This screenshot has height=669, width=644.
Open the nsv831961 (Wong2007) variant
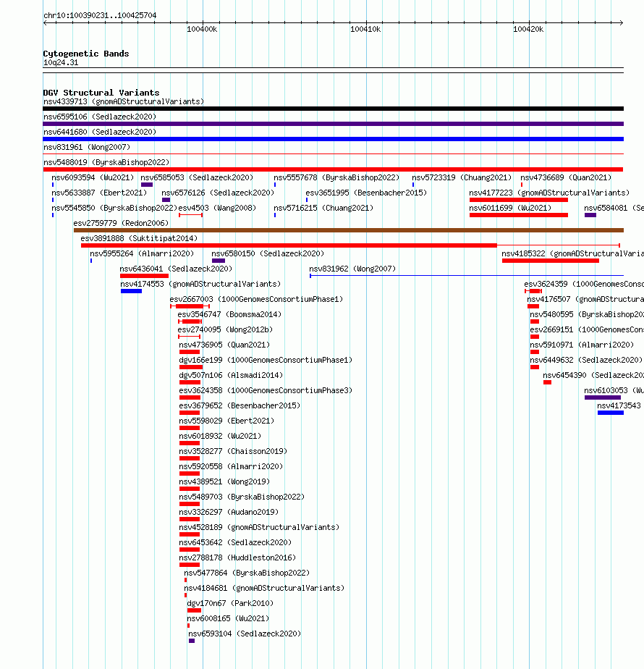coord(87,147)
